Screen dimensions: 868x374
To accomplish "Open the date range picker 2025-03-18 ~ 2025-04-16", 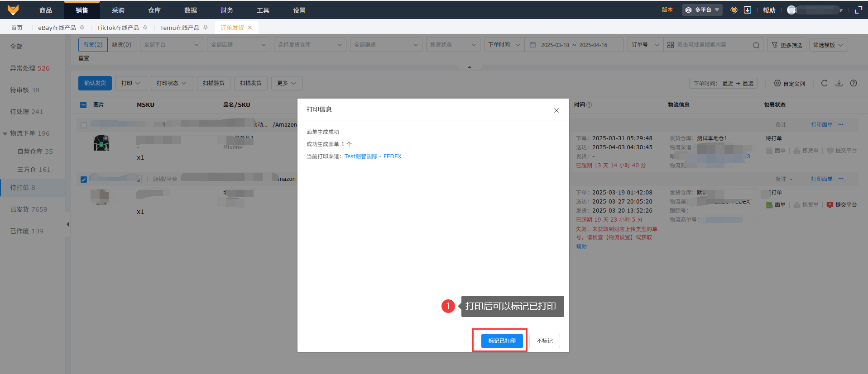I will coord(574,45).
